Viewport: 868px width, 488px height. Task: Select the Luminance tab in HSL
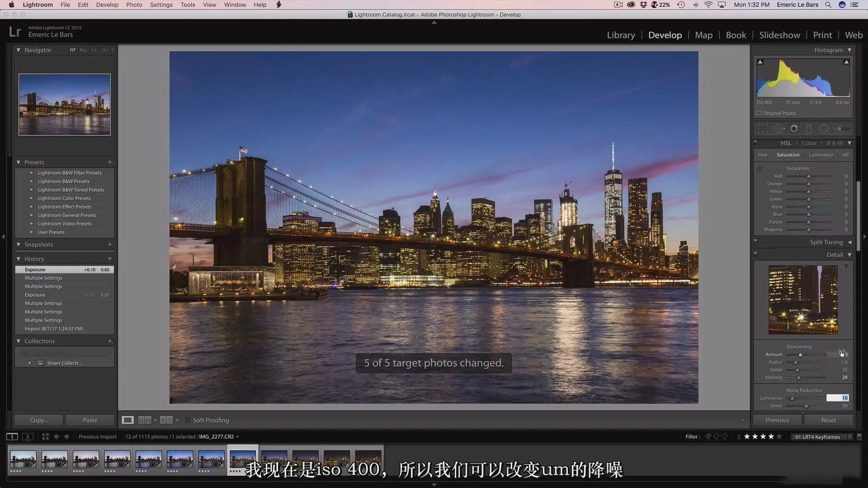click(x=821, y=155)
